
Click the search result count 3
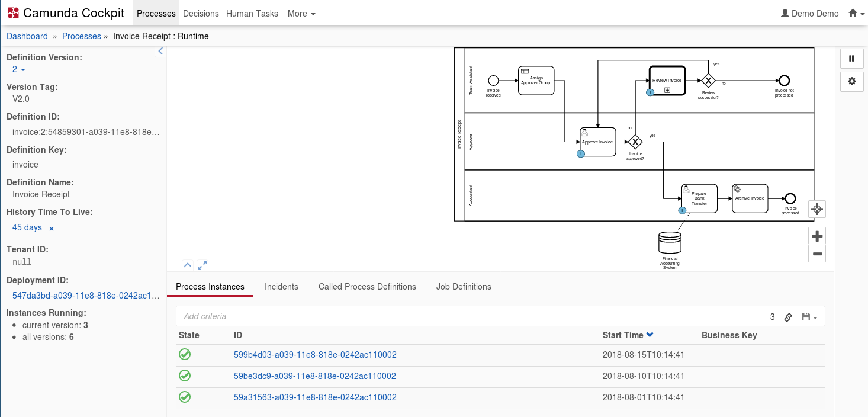click(773, 317)
